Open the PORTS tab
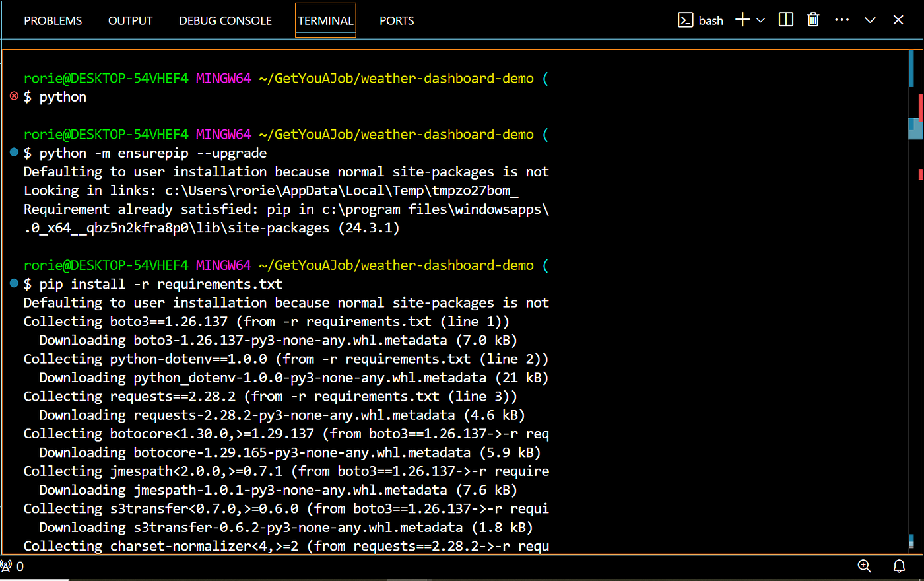This screenshot has height=581, width=924. click(x=397, y=20)
